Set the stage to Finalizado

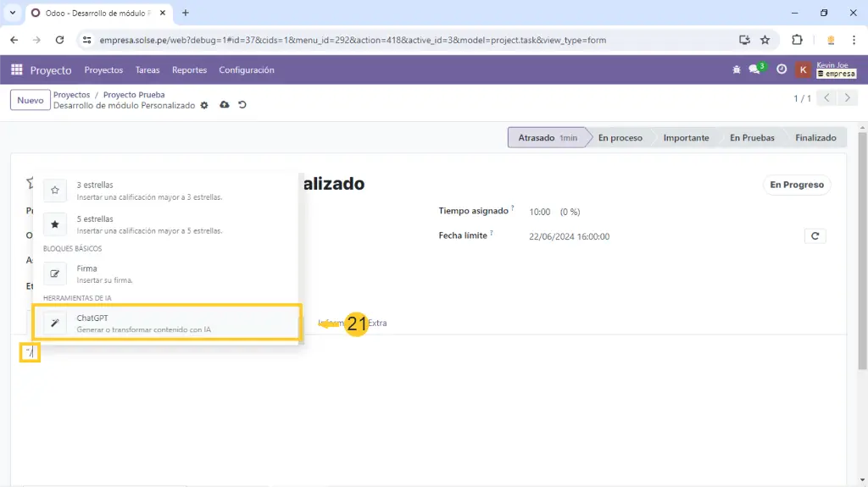[815, 138]
